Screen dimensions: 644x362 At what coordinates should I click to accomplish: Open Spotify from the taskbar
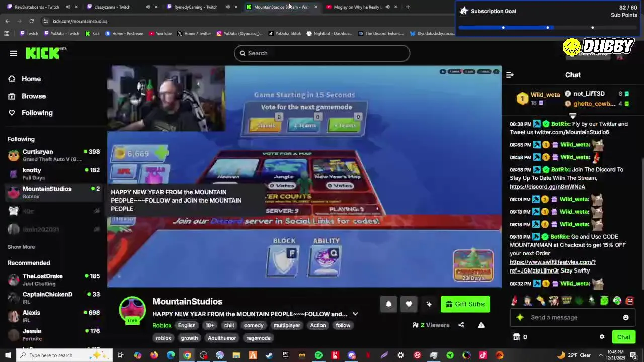pos(318,355)
